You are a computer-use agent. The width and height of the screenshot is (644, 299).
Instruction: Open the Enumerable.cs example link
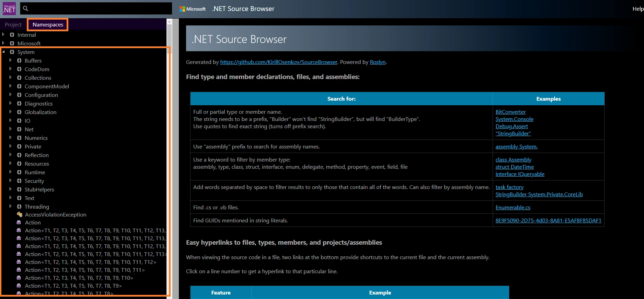point(513,208)
